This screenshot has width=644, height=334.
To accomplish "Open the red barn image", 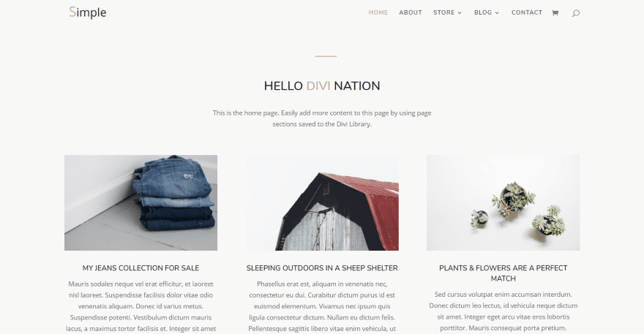I will 322,202.
